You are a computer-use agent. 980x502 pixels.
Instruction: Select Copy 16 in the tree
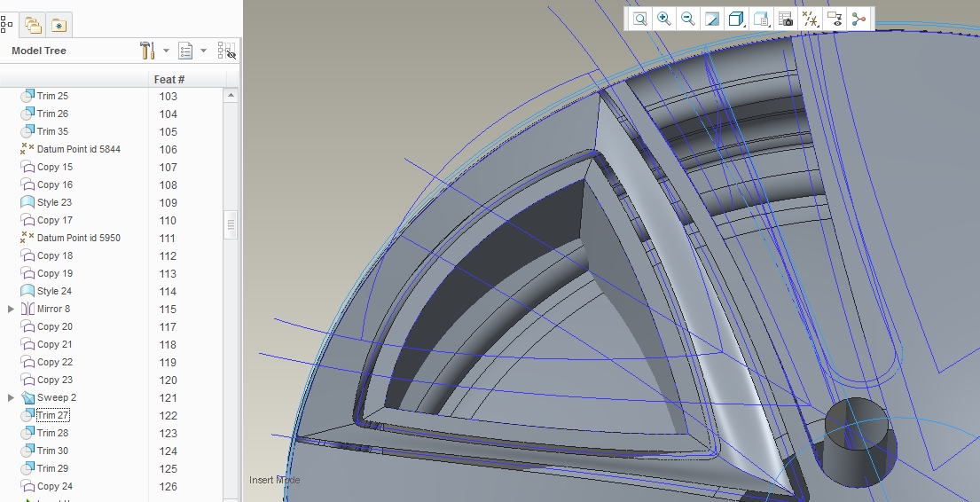click(x=54, y=184)
